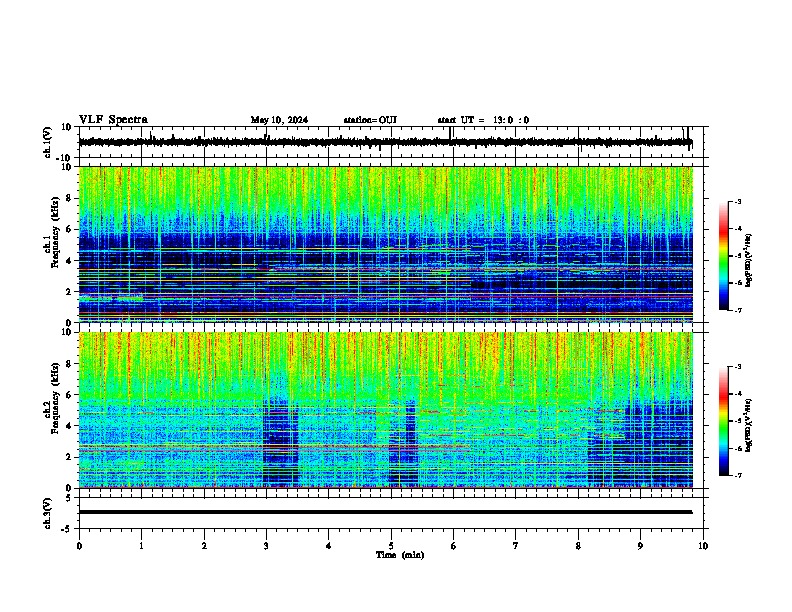Screen dimensions: 792x612
Task: Click the "8" kHz tick on ch.1 axis
Action: tap(69, 198)
